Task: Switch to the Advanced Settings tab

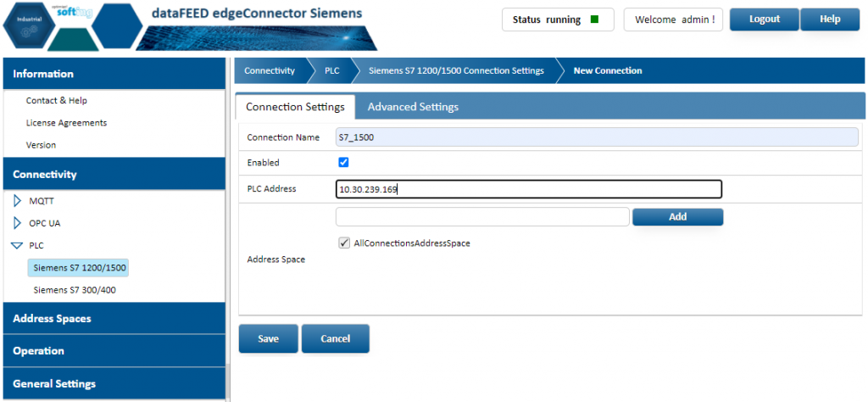Action: (x=413, y=107)
